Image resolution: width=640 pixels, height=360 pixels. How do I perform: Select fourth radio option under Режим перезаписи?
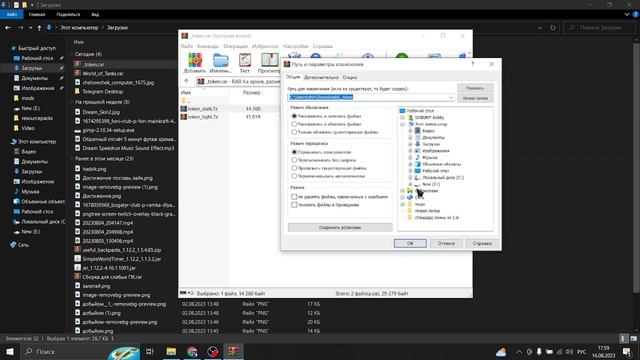294,176
